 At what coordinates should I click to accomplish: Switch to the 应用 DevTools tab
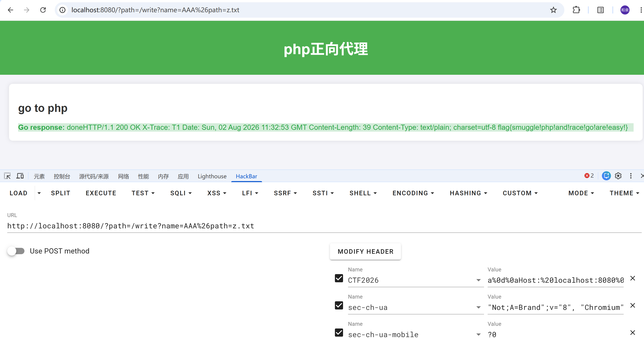coord(183,176)
